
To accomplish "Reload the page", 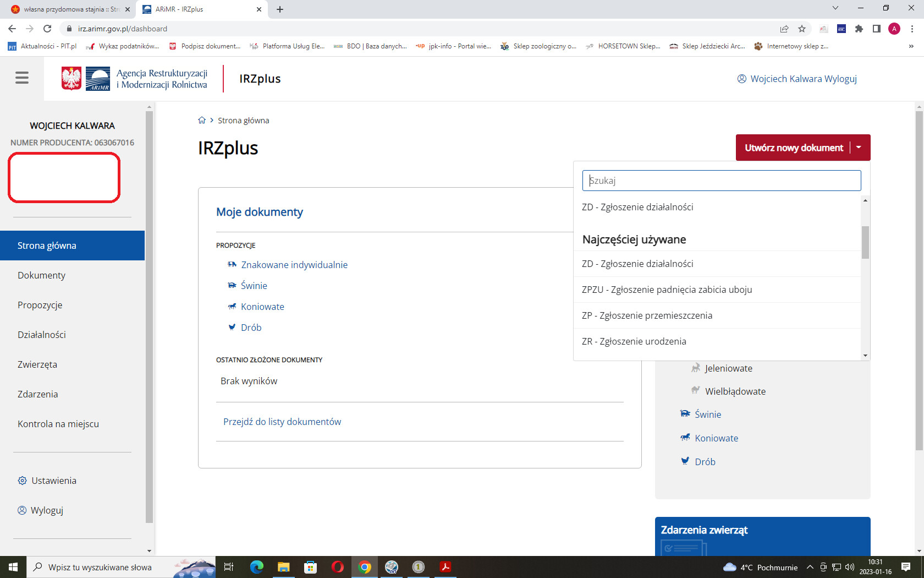I will (x=47, y=29).
